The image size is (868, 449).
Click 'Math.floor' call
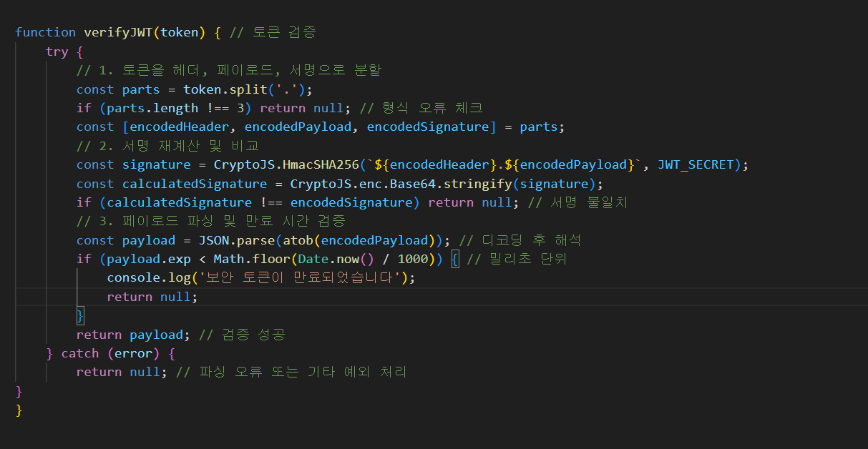(x=252, y=259)
